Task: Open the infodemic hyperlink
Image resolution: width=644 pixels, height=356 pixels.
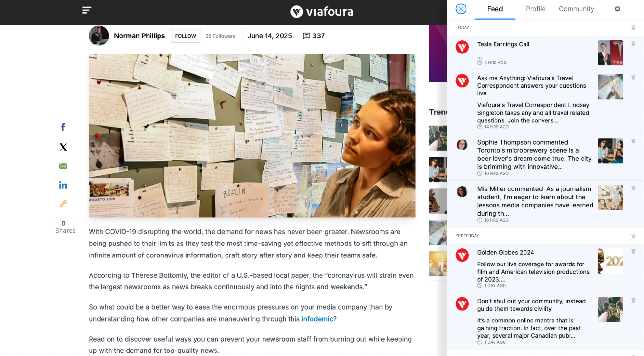Action: coord(317,319)
